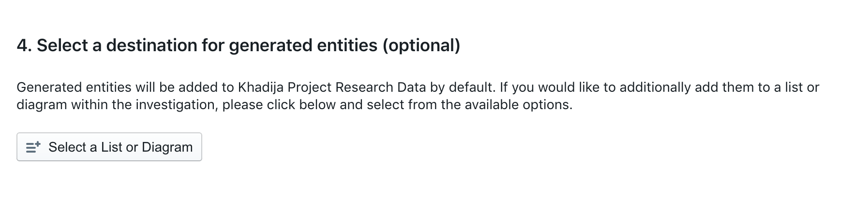Click the word (optional) in the heading
Screen dimensions: 868x198
pyautogui.click(x=421, y=45)
